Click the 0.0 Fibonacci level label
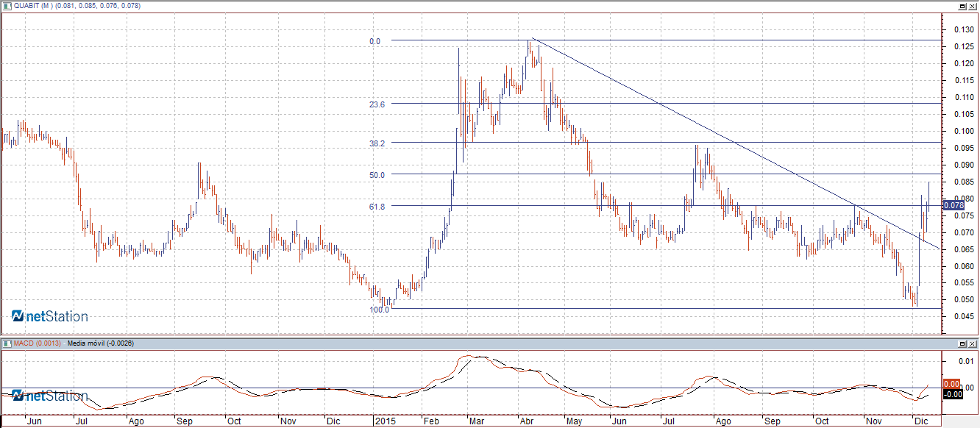 tap(375, 41)
